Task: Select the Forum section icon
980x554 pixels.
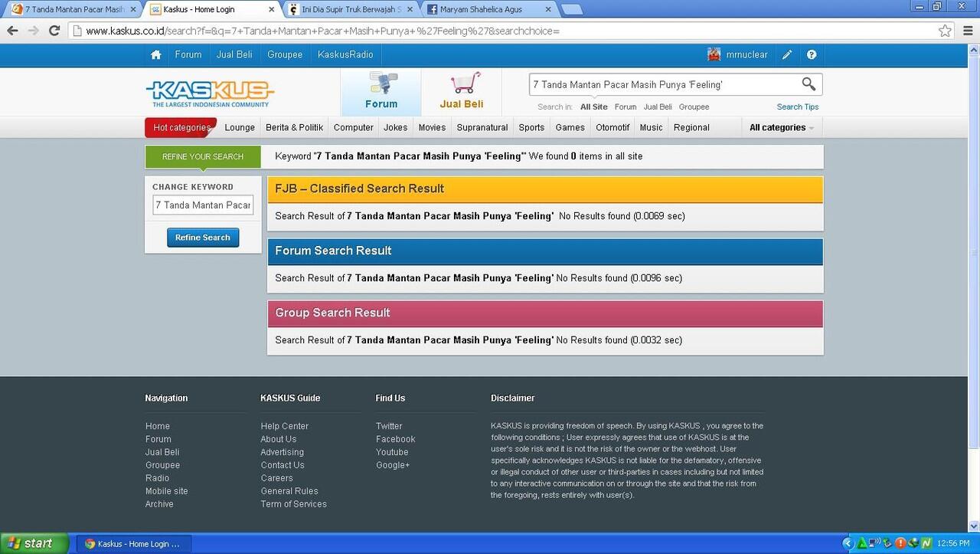Action: point(381,92)
